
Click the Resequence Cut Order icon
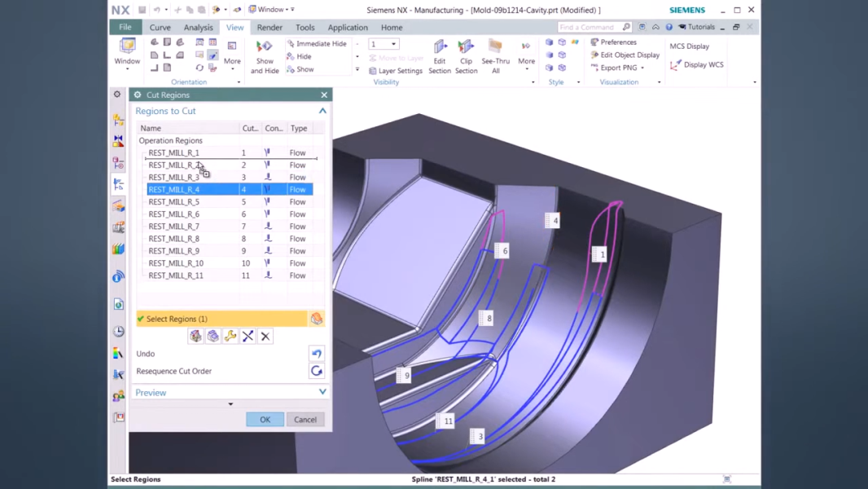point(317,371)
